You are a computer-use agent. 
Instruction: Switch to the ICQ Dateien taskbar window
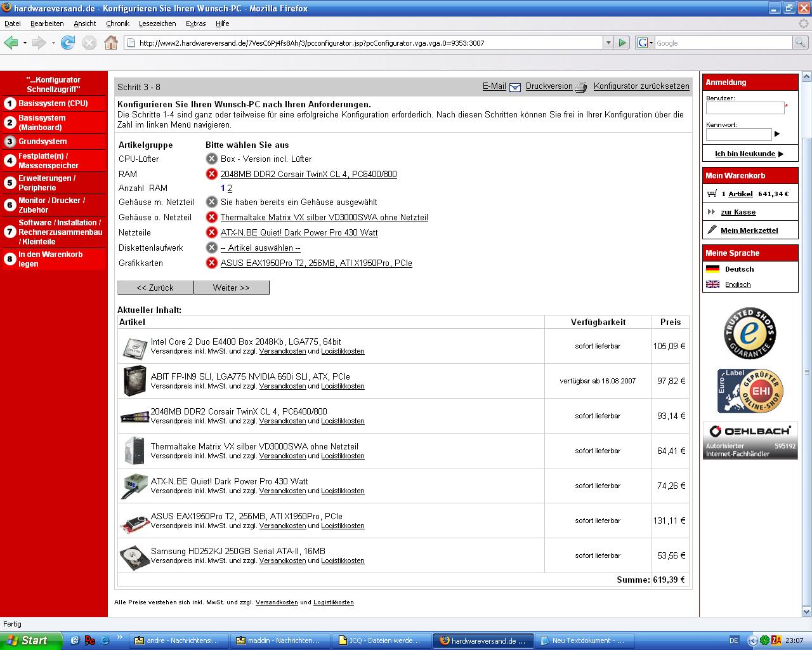(x=383, y=640)
